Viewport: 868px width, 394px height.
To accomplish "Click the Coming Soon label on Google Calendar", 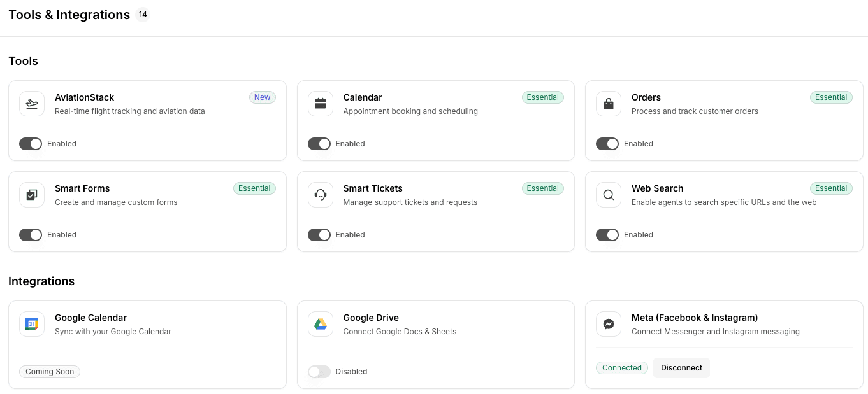I will 50,372.
